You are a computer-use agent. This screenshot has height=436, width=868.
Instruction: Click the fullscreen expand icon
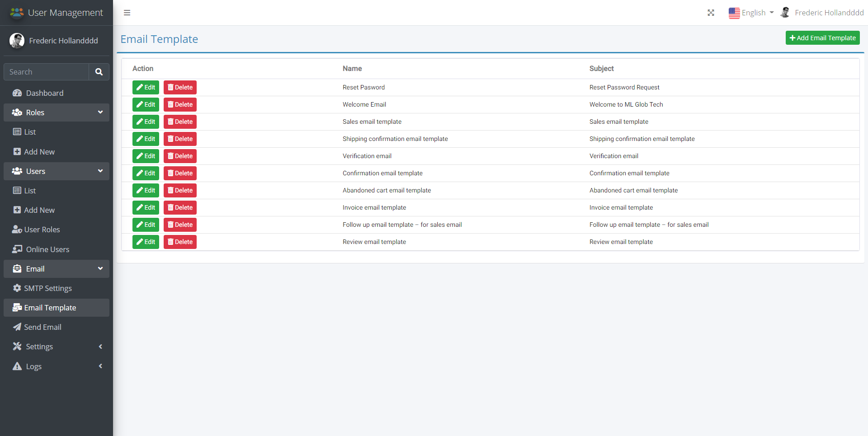click(x=711, y=13)
